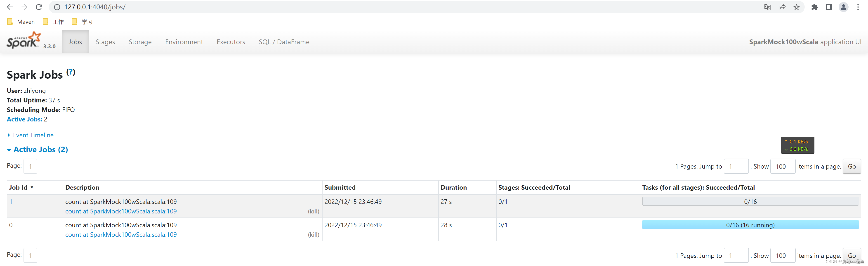Switch to the Stages tab
The image size is (868, 266).
(105, 42)
